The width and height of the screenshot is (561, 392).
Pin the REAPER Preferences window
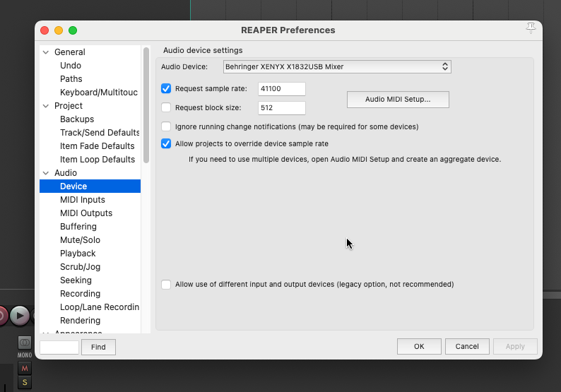[x=531, y=28]
